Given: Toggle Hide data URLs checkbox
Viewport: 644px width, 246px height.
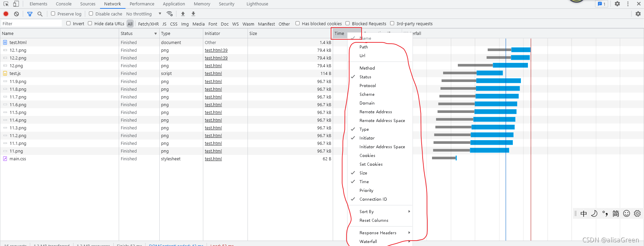Looking at the screenshot, I should (x=90, y=24).
